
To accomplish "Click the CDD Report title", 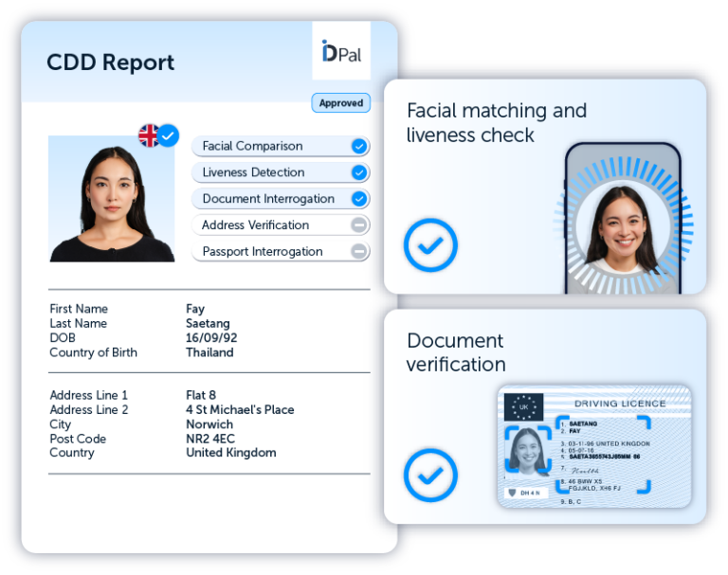I will point(110,63).
